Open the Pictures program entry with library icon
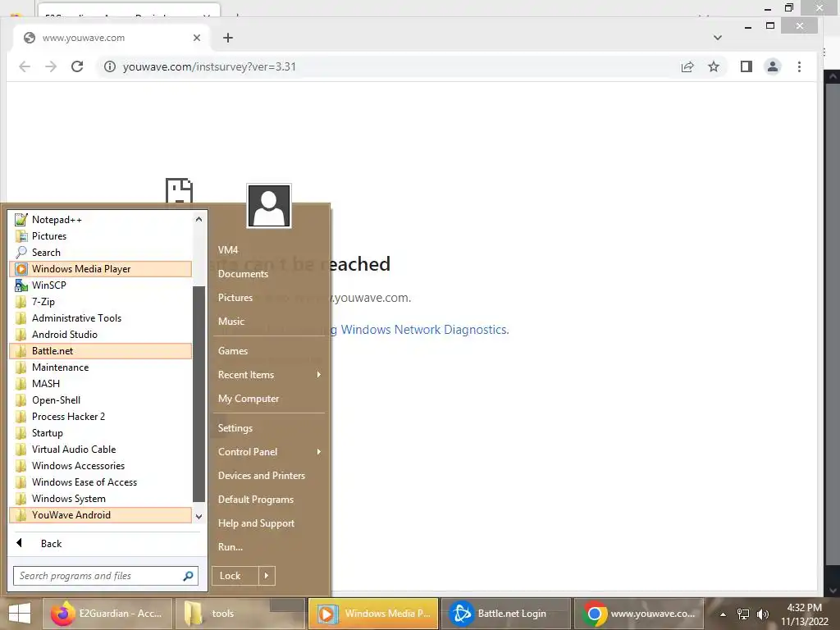Screen dimensions: 840x630 [101, 236]
